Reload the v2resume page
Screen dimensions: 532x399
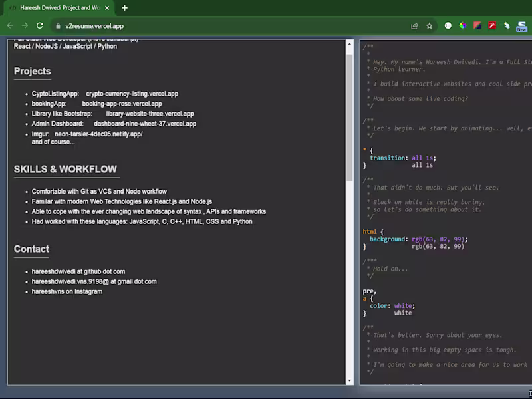pyautogui.click(x=40, y=26)
